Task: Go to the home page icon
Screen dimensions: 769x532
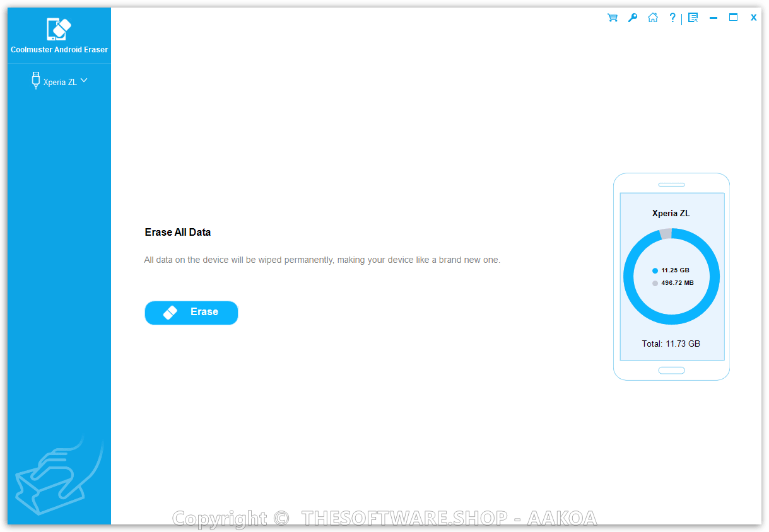Action: (653, 18)
